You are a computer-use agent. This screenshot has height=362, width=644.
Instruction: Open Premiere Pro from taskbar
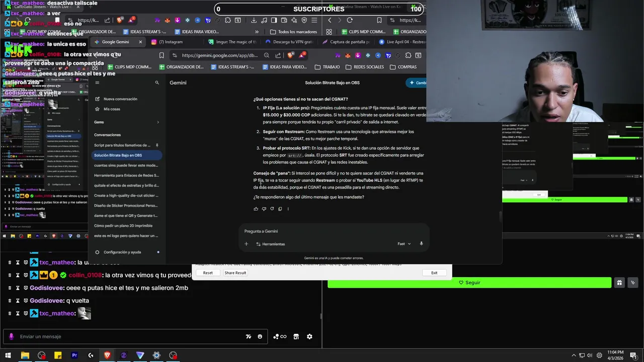(x=74, y=355)
